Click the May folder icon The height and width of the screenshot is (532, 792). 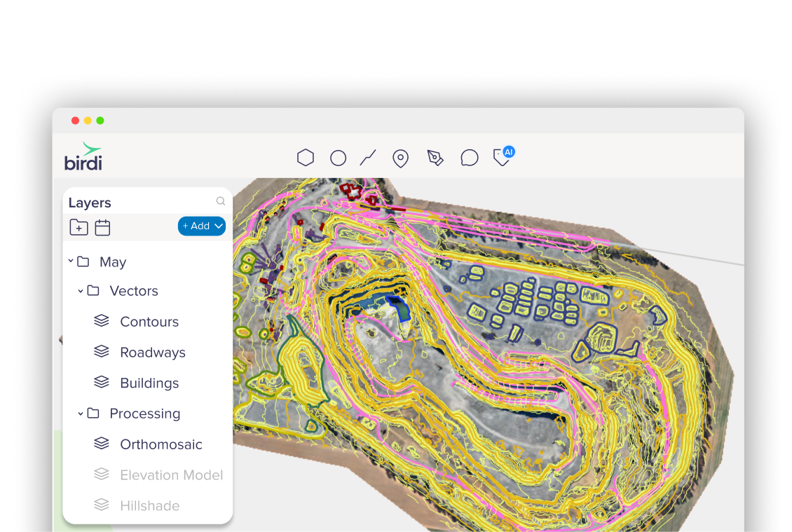click(83, 261)
